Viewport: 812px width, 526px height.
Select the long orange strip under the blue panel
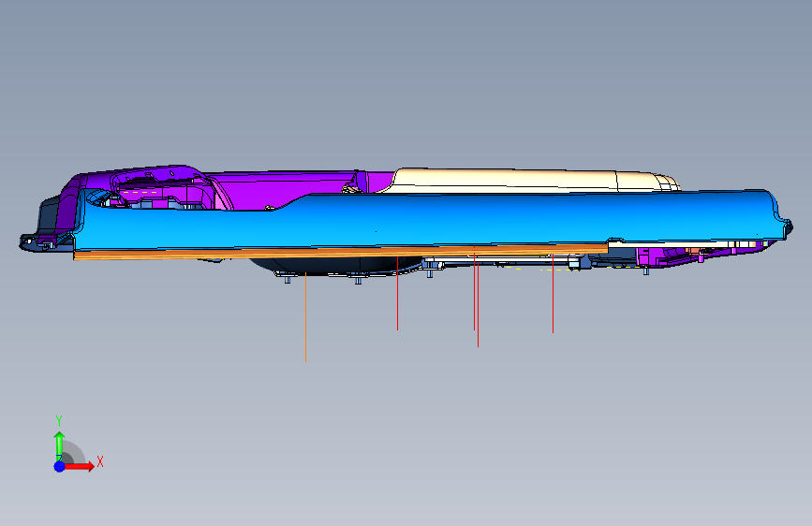tap(341, 252)
